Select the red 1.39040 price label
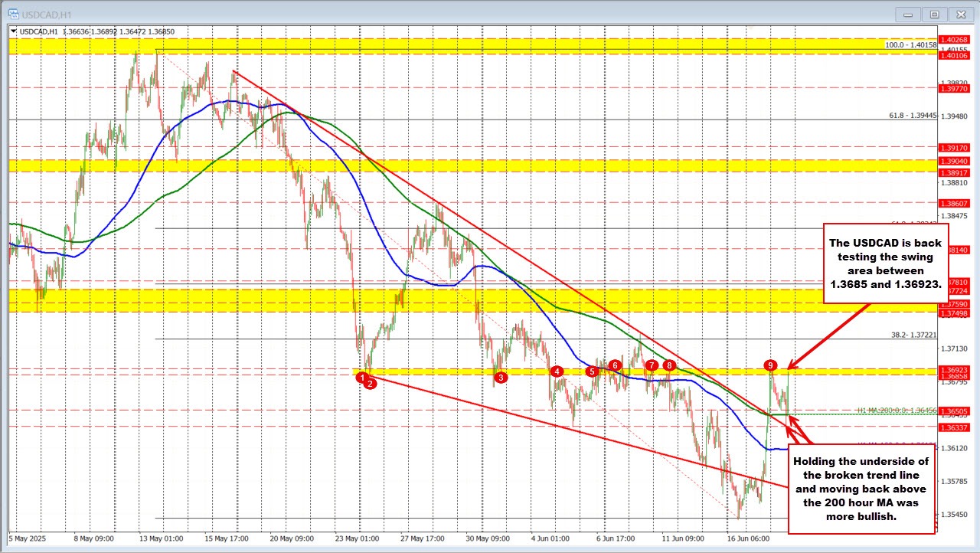The width and height of the screenshot is (980, 553). 954,162
